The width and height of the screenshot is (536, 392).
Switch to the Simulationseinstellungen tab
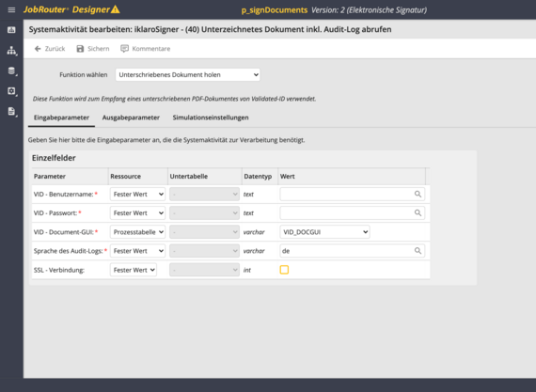click(211, 118)
